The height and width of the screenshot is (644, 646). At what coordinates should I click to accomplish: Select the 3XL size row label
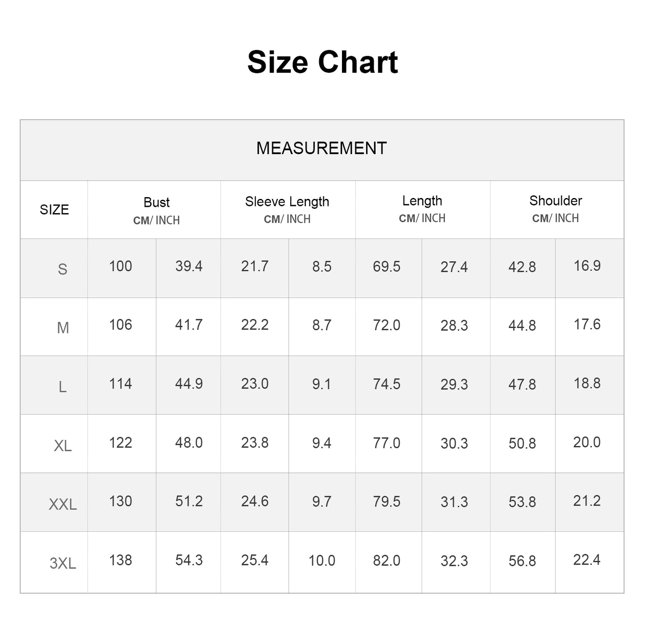coord(63,563)
